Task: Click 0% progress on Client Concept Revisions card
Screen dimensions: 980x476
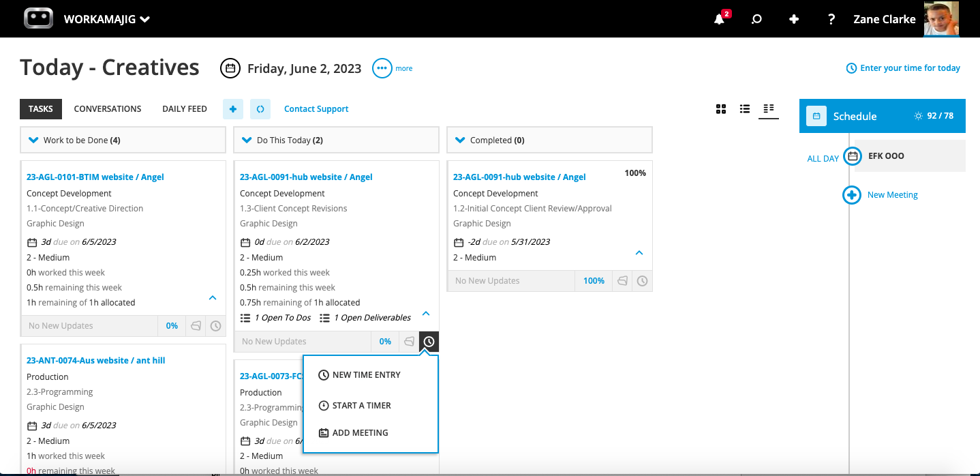Action: 386,342
